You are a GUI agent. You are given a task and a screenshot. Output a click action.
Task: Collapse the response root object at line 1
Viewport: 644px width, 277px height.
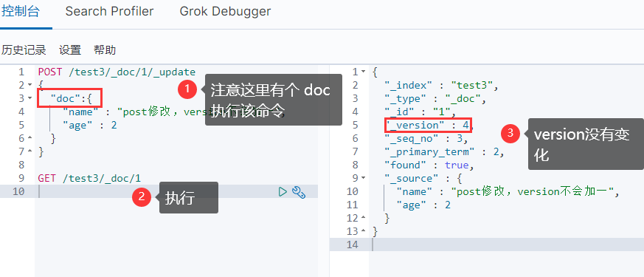(363, 72)
